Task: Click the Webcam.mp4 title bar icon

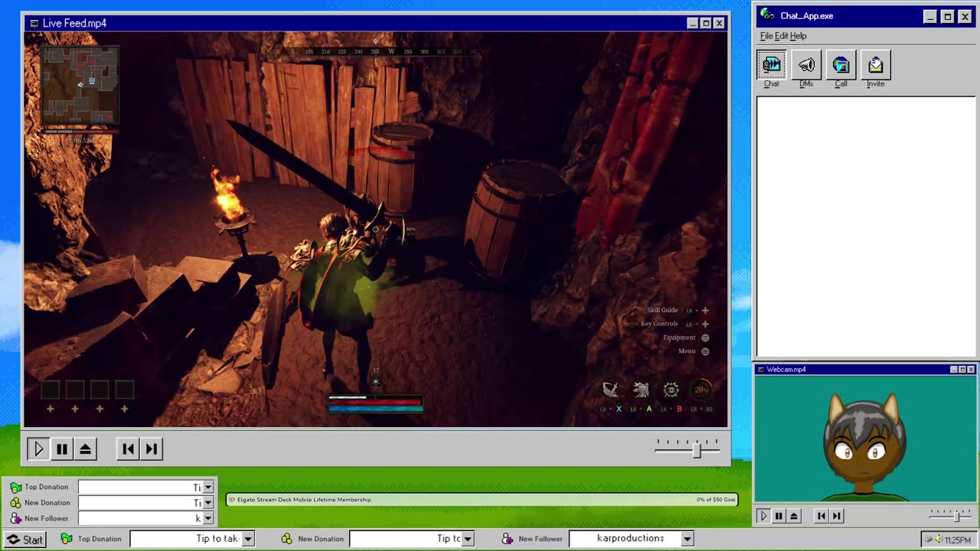Action: coord(761,370)
